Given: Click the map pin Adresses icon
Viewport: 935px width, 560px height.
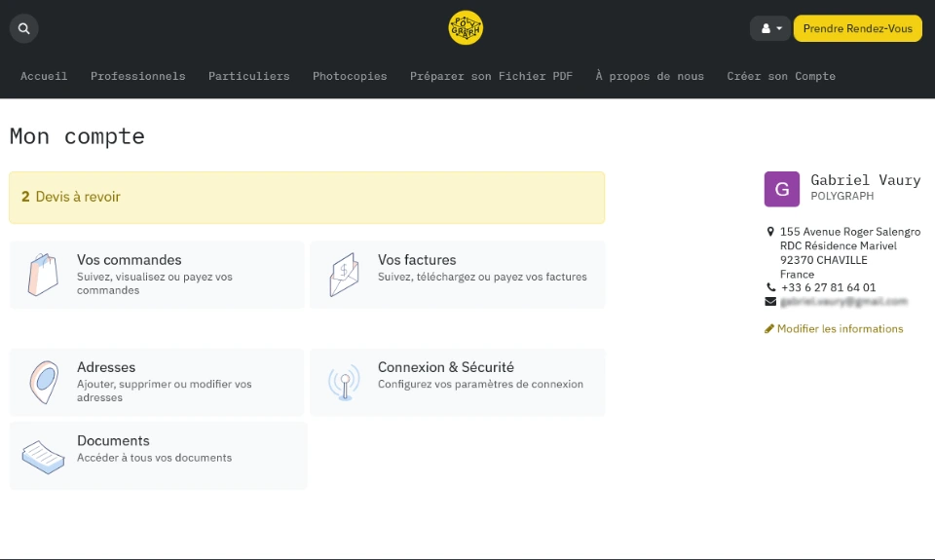Looking at the screenshot, I should pos(44,382).
